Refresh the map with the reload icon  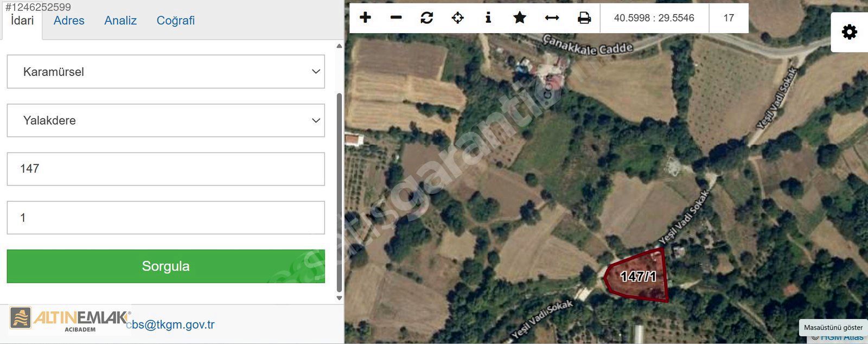(x=427, y=18)
